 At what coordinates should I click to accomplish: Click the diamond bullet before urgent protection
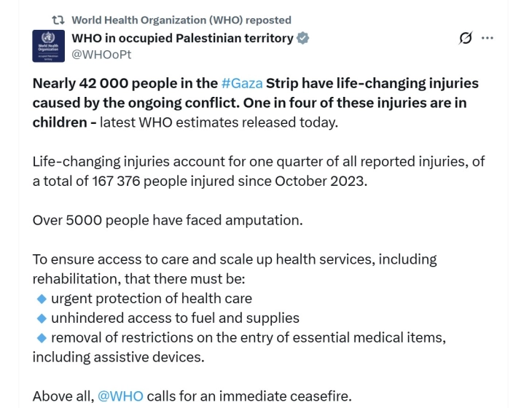42,298
